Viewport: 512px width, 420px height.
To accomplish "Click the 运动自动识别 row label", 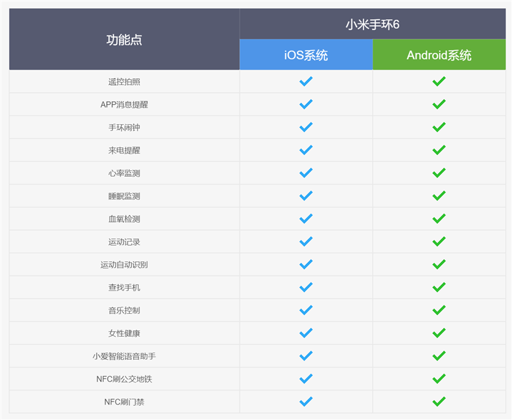I will [x=124, y=264].
